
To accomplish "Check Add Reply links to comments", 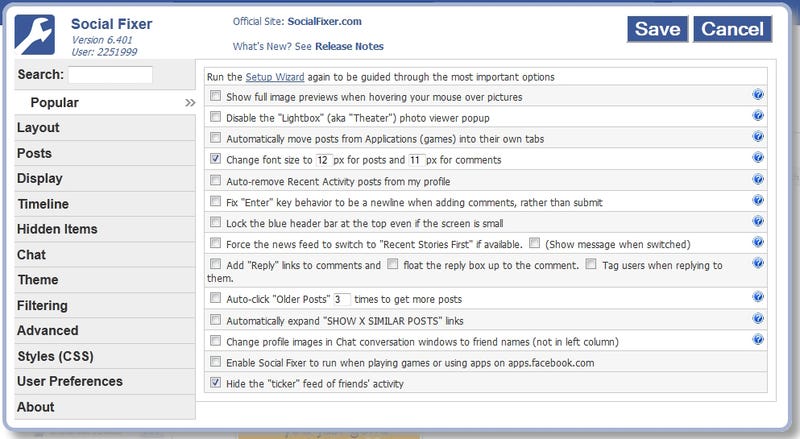I will [x=216, y=264].
